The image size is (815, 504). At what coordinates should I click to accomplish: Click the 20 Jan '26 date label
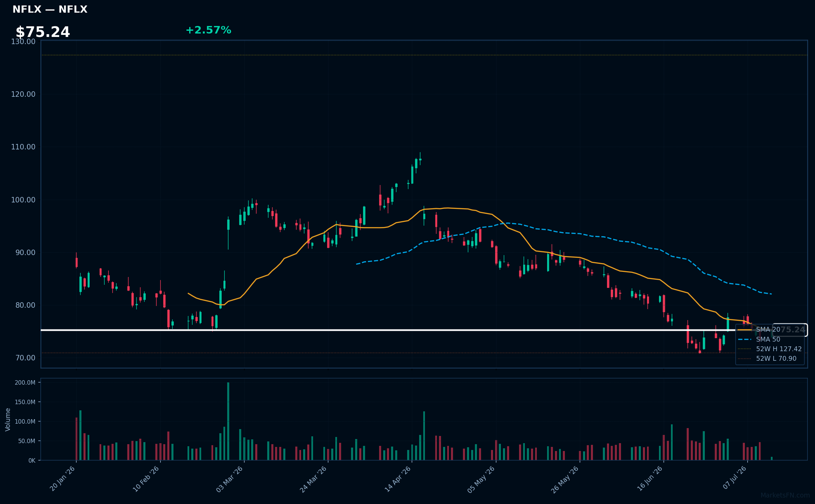click(x=63, y=479)
